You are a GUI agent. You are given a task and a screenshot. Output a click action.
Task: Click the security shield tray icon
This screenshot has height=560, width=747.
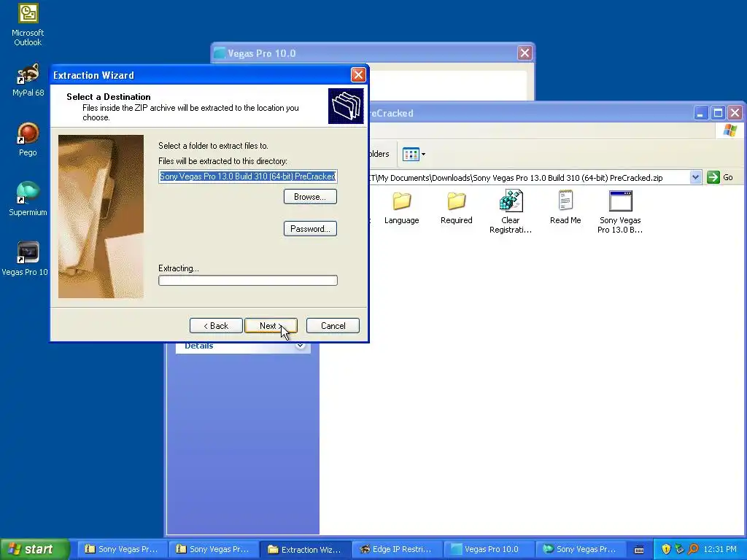[x=666, y=549]
